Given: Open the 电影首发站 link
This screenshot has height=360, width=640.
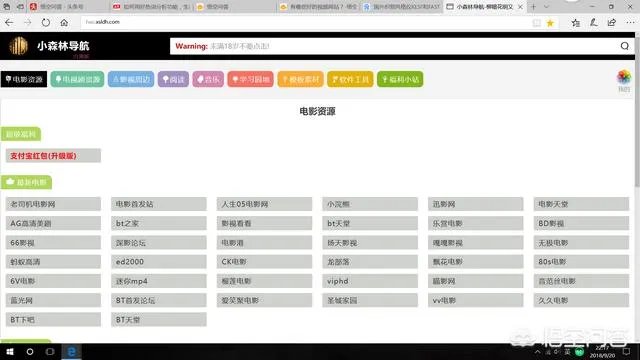Looking at the screenshot, I should [x=159, y=204].
